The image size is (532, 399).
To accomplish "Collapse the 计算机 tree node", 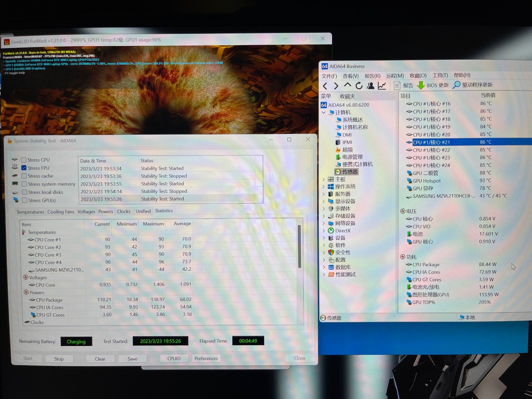I will point(324,112).
